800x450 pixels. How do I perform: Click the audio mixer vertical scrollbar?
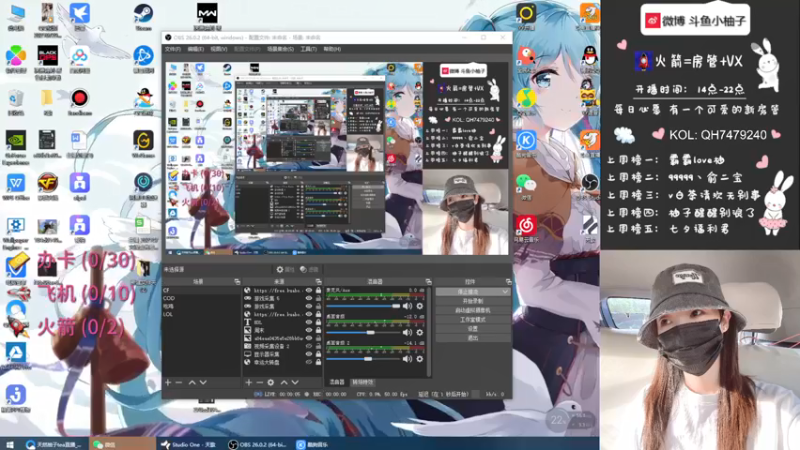point(429,332)
